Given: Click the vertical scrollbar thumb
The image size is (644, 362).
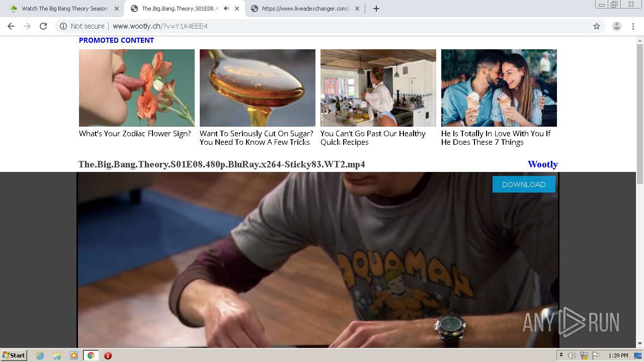Looking at the screenshot, I should click(640, 114).
